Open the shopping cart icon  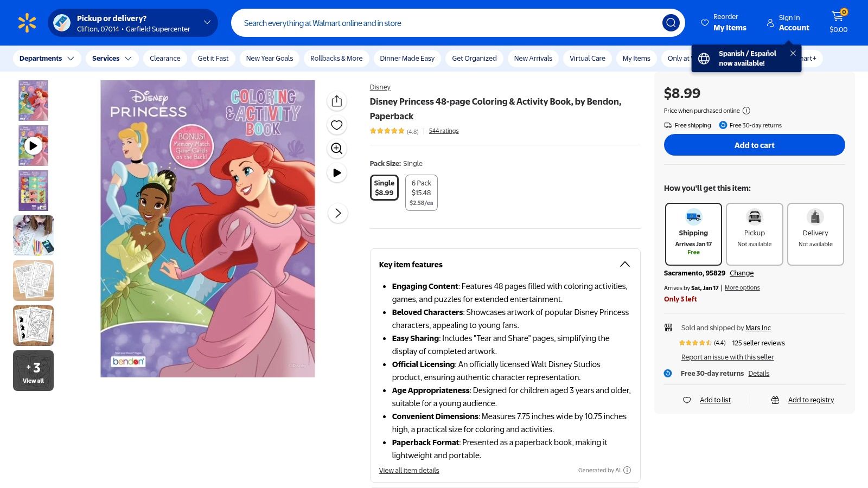pyautogui.click(x=838, y=22)
